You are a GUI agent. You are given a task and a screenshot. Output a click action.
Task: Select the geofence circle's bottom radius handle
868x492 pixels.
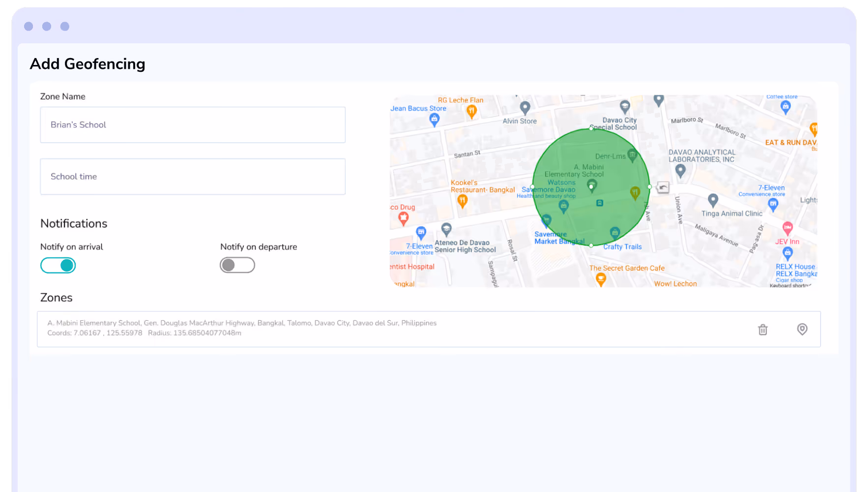(x=591, y=245)
